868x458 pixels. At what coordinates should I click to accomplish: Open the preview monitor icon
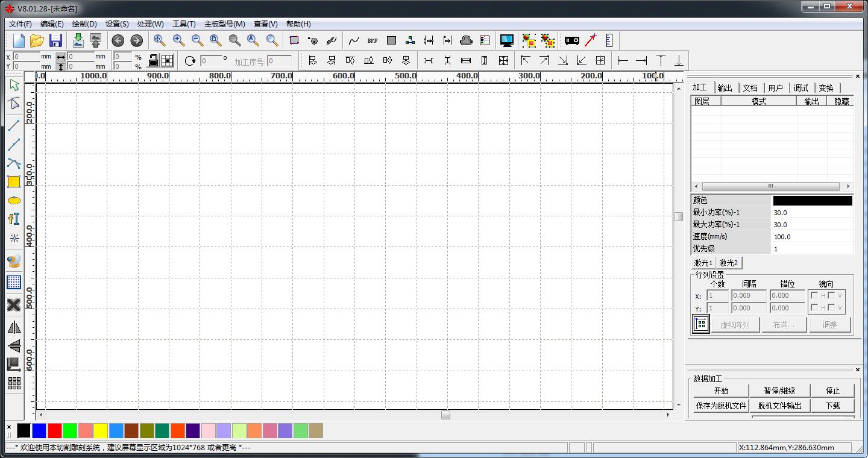point(507,40)
